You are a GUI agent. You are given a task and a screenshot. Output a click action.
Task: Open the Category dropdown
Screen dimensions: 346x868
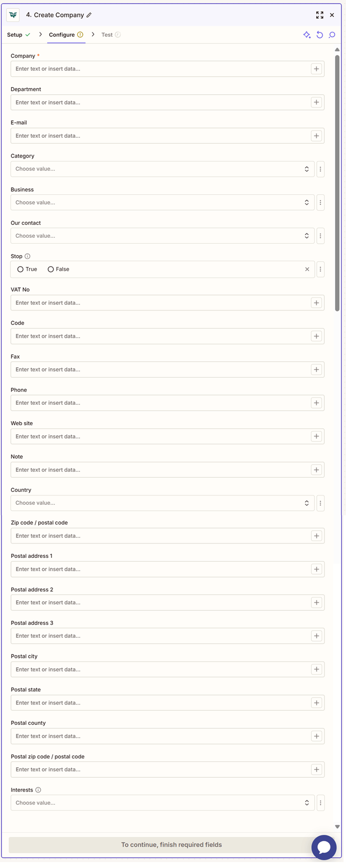[x=162, y=169]
